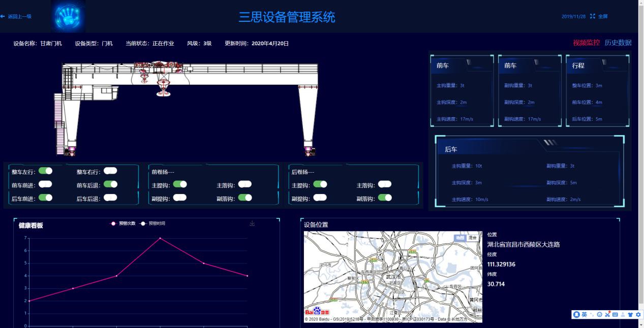The width and height of the screenshot is (644, 328).
Task: Download the 健康看板 chart image
Action: [252, 223]
